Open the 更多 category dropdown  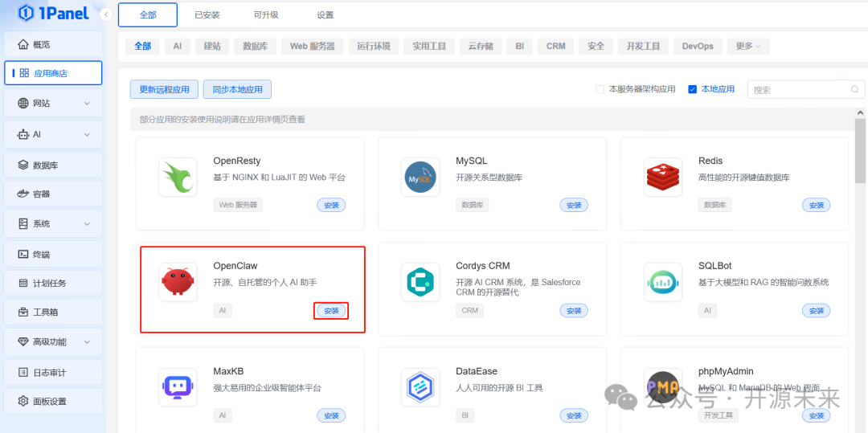pos(748,47)
